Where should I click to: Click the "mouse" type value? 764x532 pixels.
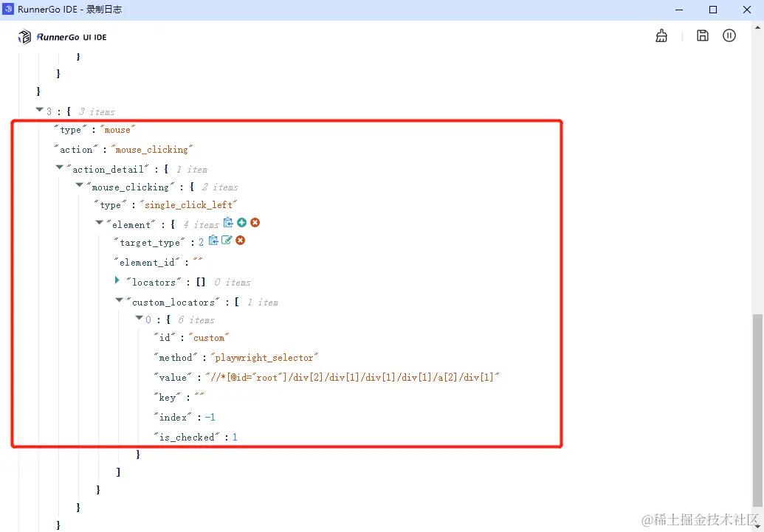(117, 130)
